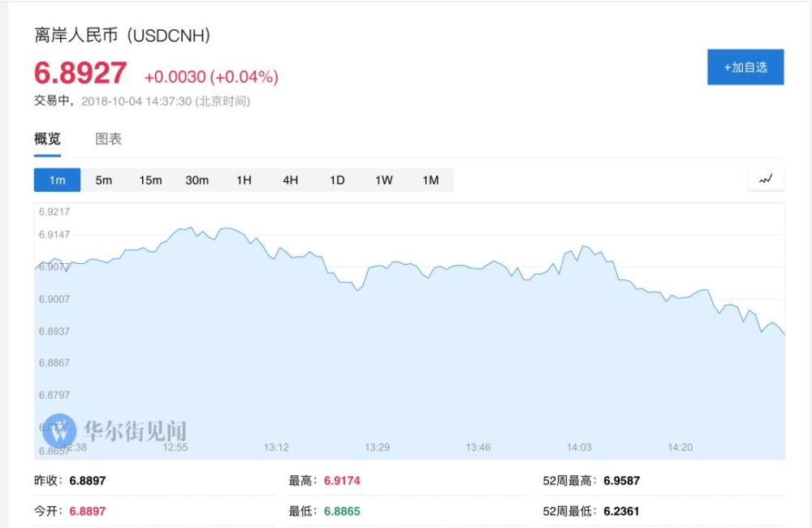
Task: Choose the 1M monthly timeframe
Action: point(430,180)
